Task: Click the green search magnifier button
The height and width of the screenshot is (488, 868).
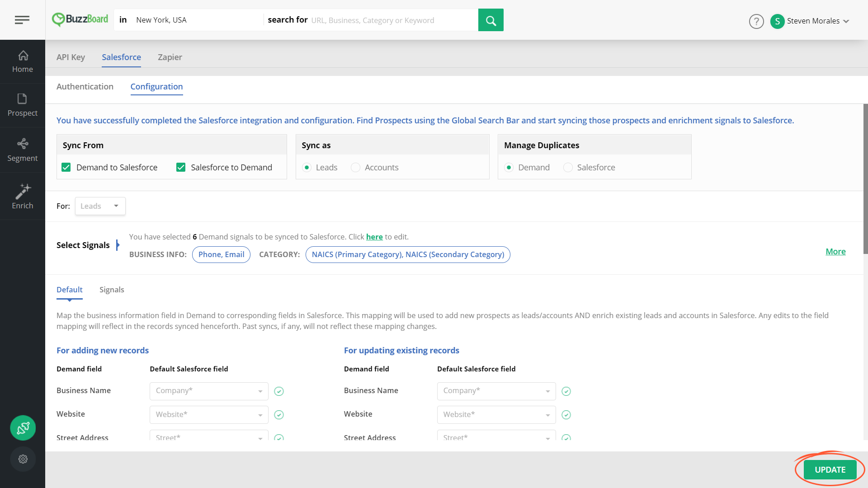Action: [x=491, y=20]
